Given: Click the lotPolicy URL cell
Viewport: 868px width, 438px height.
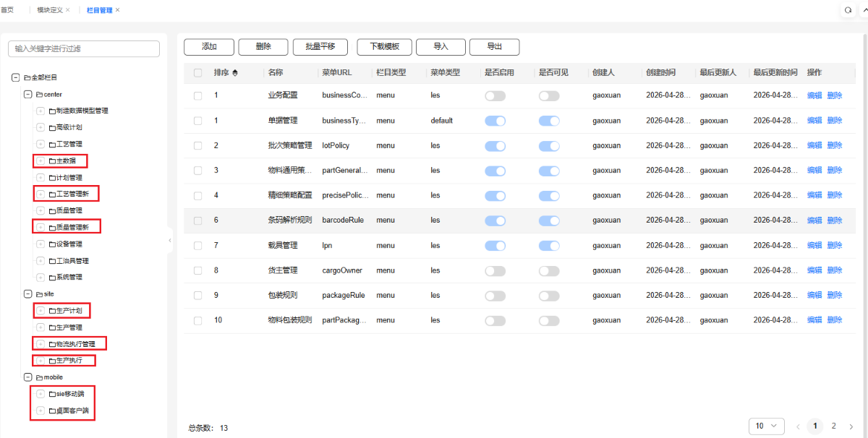Looking at the screenshot, I should coord(336,145).
